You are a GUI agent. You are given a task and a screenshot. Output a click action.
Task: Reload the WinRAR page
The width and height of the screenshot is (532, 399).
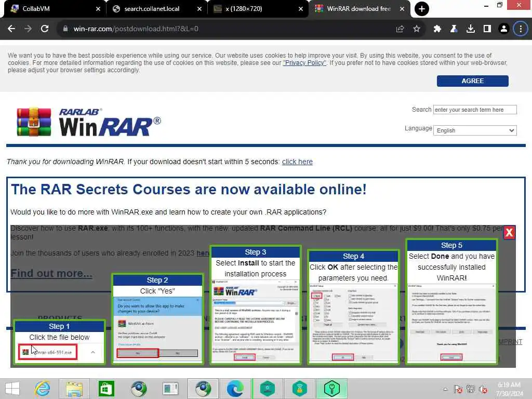coord(45,29)
